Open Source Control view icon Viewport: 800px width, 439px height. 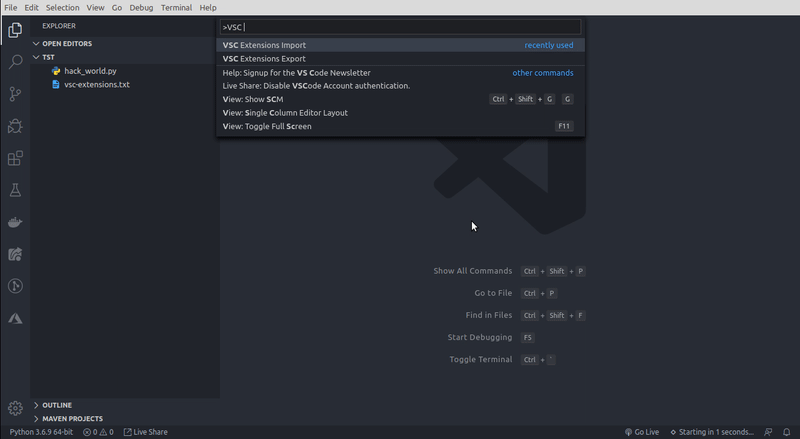click(15, 94)
